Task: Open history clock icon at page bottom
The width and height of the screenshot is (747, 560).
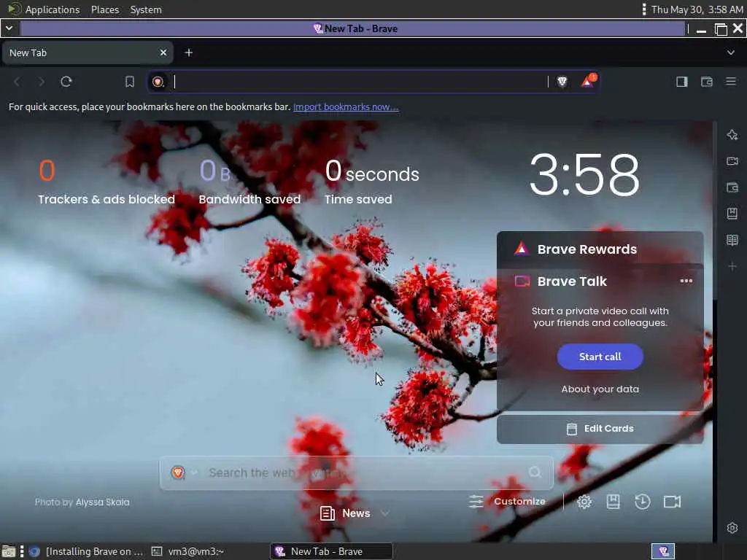Action: pyautogui.click(x=642, y=502)
